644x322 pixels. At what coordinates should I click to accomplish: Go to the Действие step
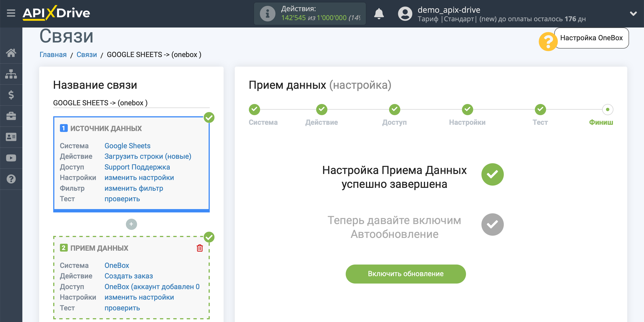322,122
